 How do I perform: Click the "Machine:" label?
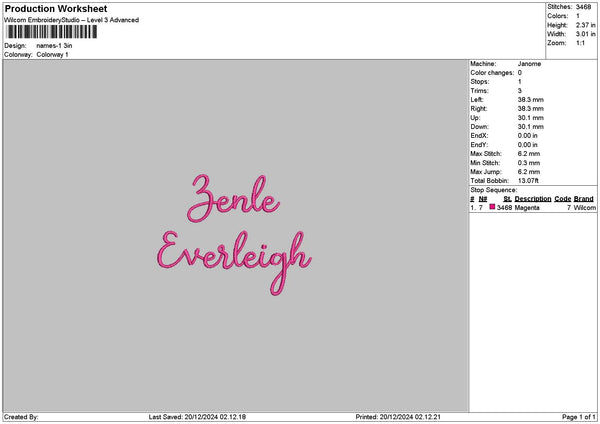[483, 64]
